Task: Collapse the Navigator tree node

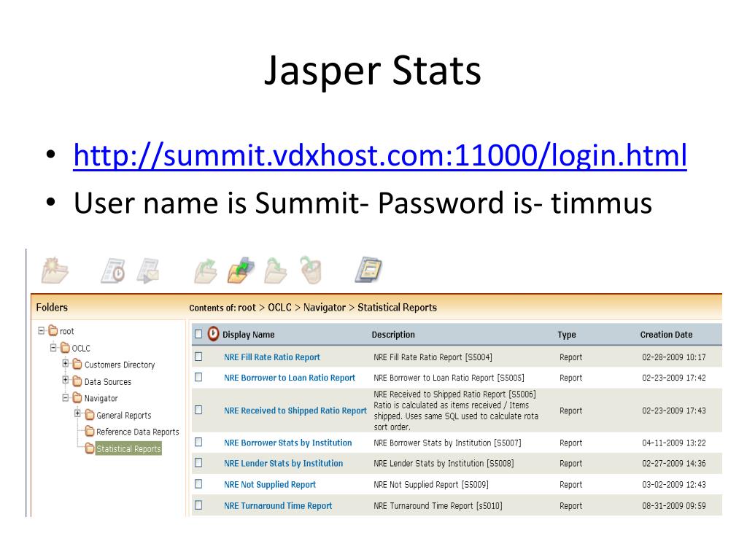Action: (x=66, y=397)
